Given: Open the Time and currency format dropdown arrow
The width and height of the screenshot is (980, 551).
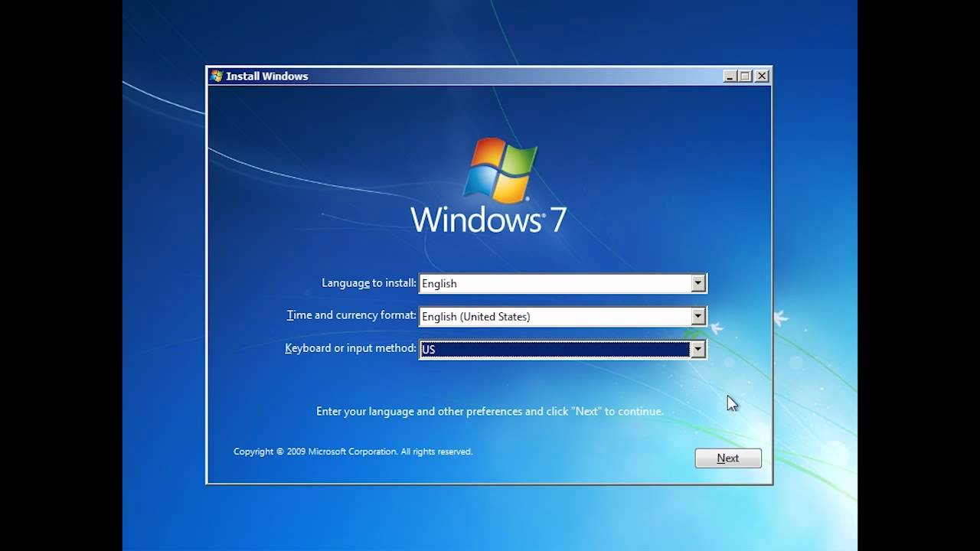Looking at the screenshot, I should [x=697, y=316].
